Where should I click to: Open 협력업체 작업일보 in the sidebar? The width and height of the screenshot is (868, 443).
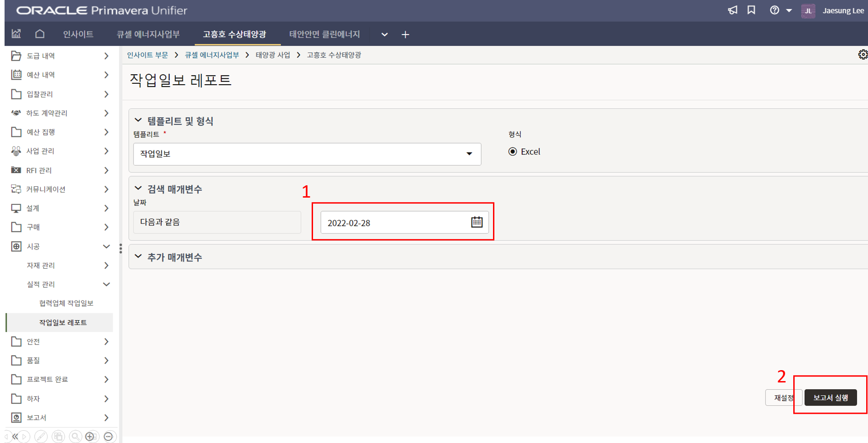click(x=66, y=303)
